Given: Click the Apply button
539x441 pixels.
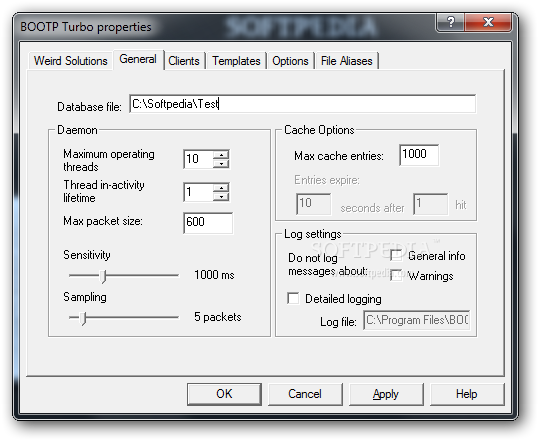Looking at the screenshot, I should 386,394.
